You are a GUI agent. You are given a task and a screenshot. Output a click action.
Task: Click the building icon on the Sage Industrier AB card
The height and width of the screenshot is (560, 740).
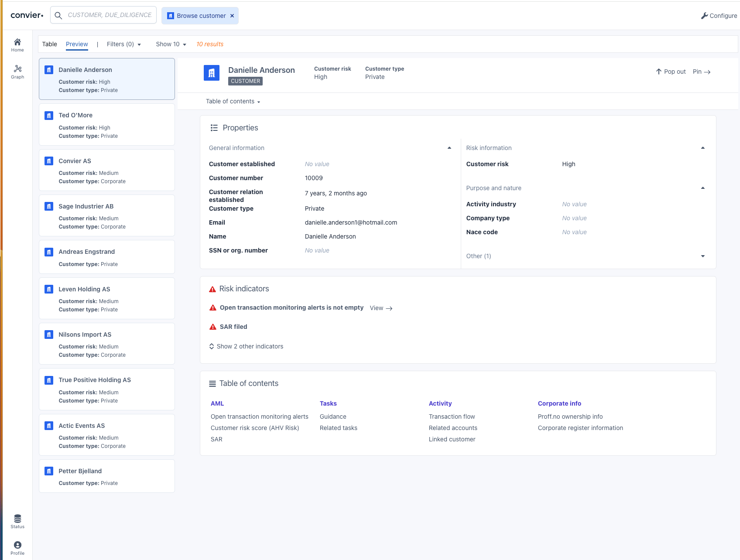click(x=49, y=206)
